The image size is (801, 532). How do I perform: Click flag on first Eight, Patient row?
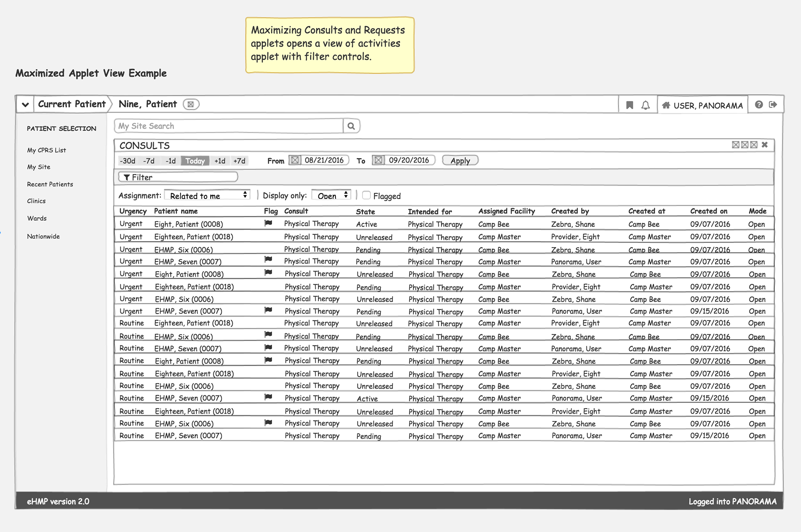[268, 223]
